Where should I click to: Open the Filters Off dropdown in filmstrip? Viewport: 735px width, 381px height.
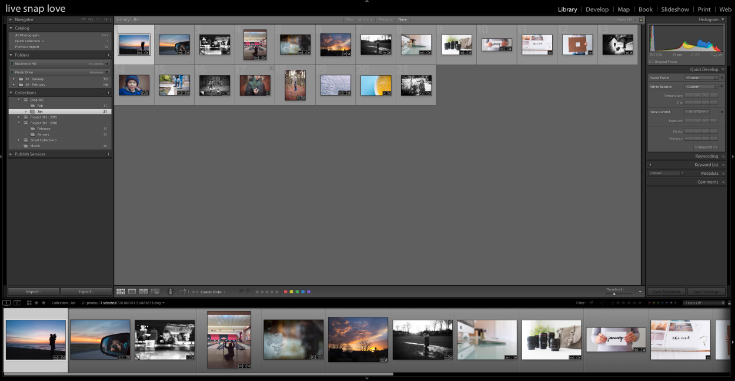(703, 303)
